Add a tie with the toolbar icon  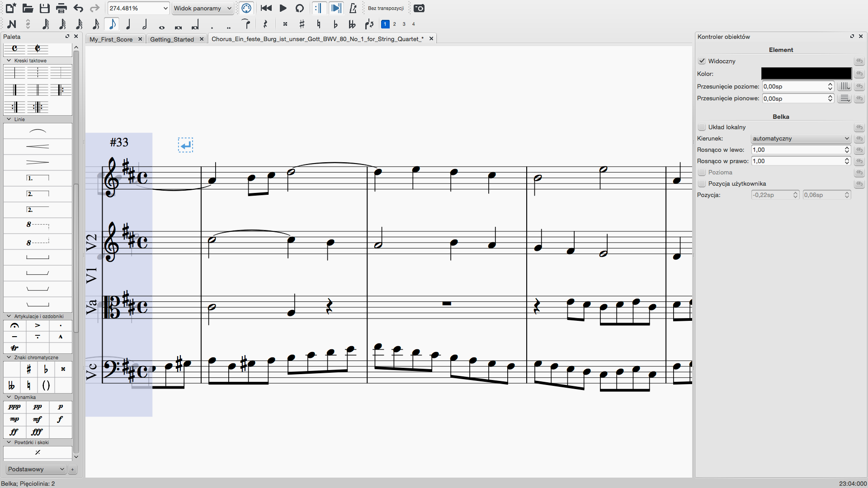point(246,24)
